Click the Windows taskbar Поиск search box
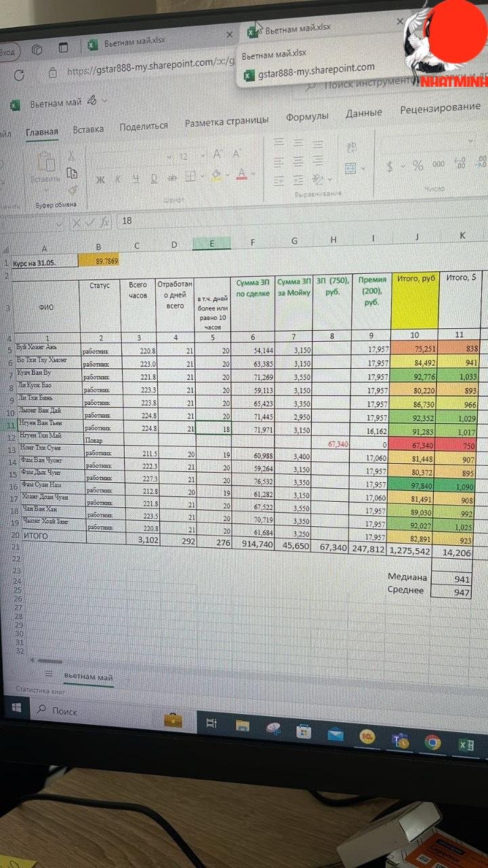The image size is (488, 868). 95,713
